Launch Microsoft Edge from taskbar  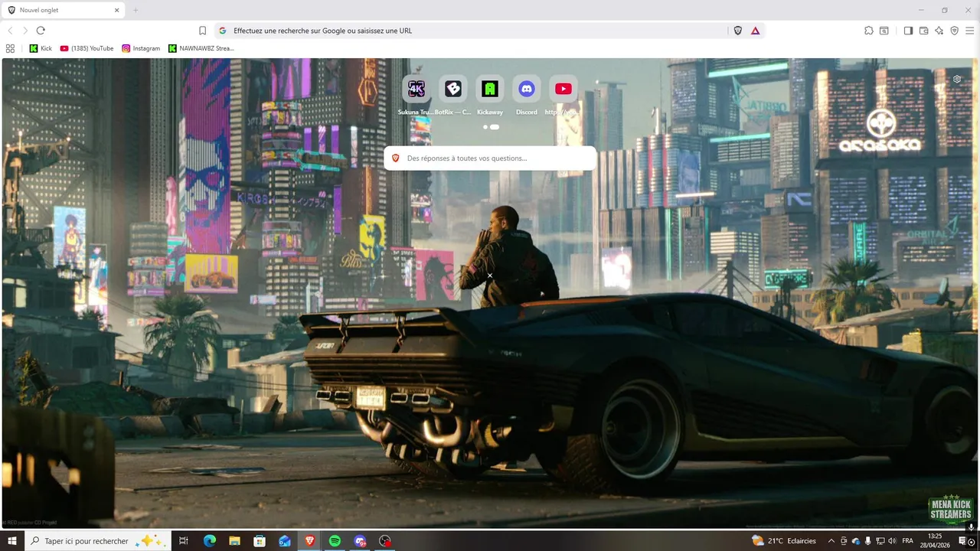[210, 541]
